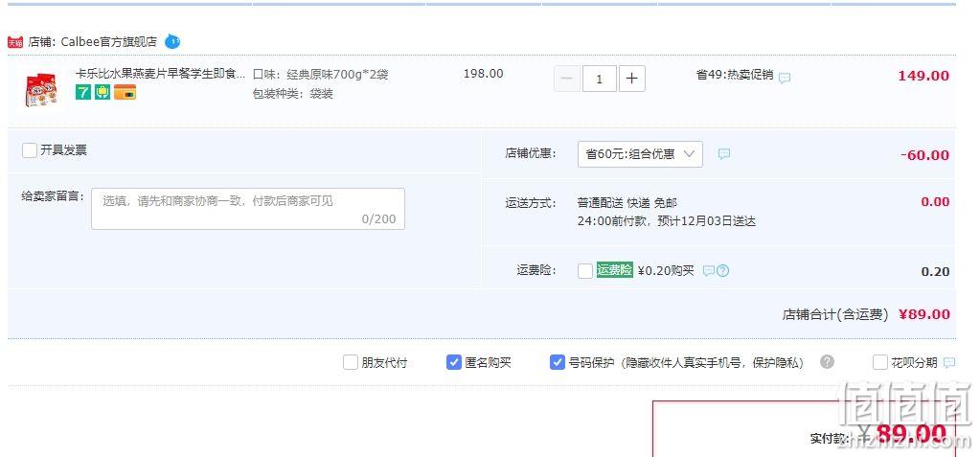Open the 店铺优惠 comment bubble icon
Image resolution: width=980 pixels, height=457 pixels.
coord(724,153)
